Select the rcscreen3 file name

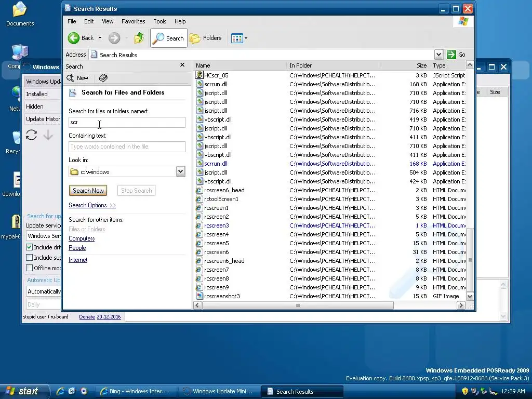[x=217, y=225]
